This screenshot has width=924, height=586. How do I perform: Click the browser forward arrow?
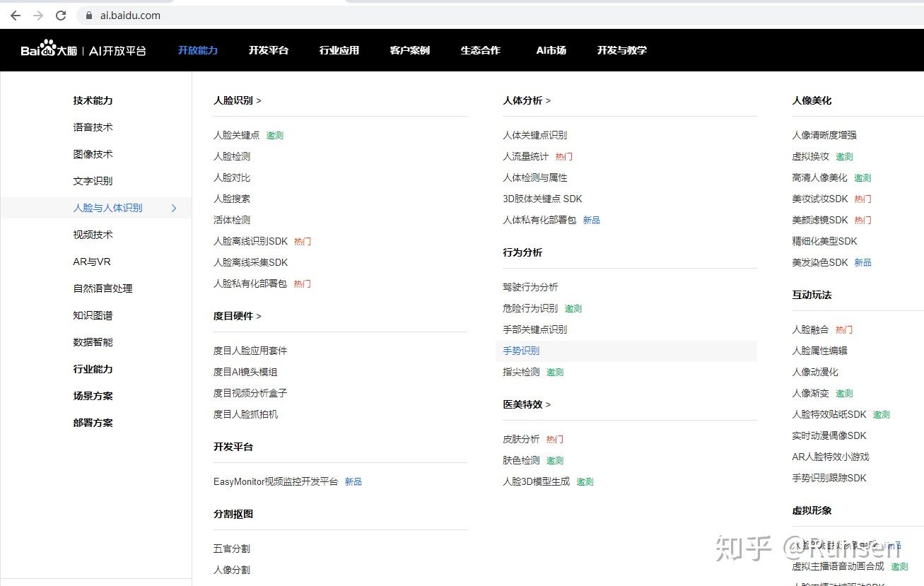[x=38, y=16]
